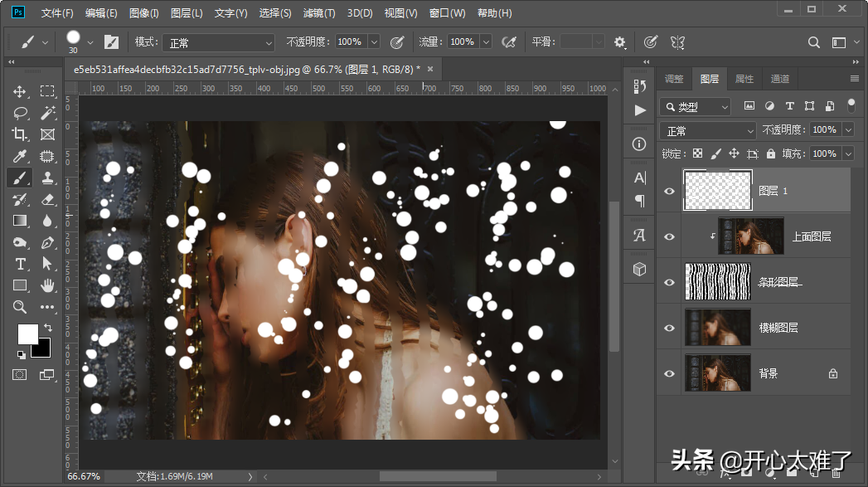Open the symmetry paint butterfly options

point(677,42)
